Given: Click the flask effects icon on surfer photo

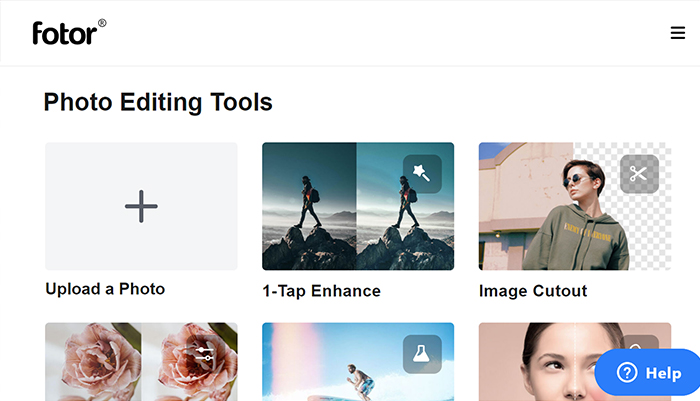Looking at the screenshot, I should (422, 354).
